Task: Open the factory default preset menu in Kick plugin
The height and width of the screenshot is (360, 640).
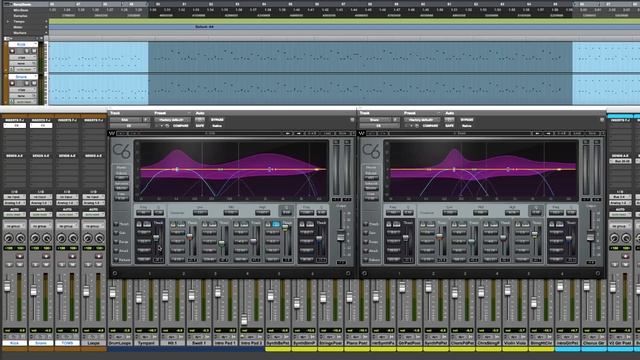Action: pyautogui.click(x=172, y=120)
